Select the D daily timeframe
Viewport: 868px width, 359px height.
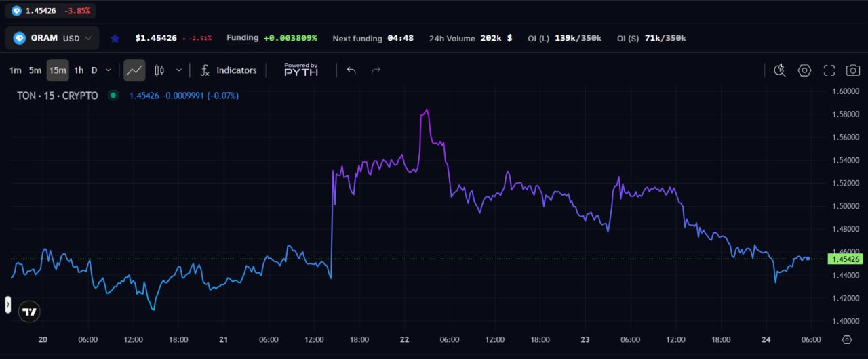tap(94, 70)
